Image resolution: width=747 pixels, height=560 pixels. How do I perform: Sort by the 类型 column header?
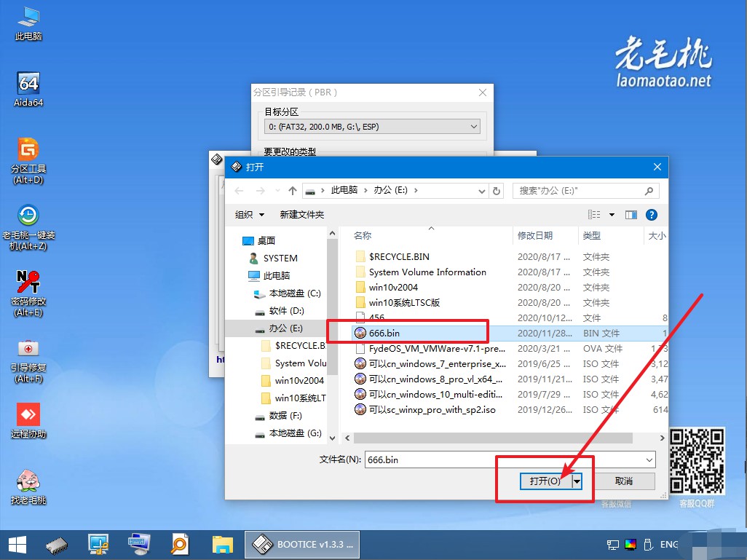coord(592,235)
